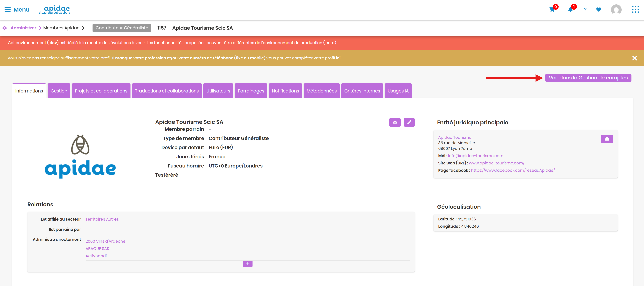Open the Traductions et collaborations tab
Screen dimensions: 644x299
(167, 91)
